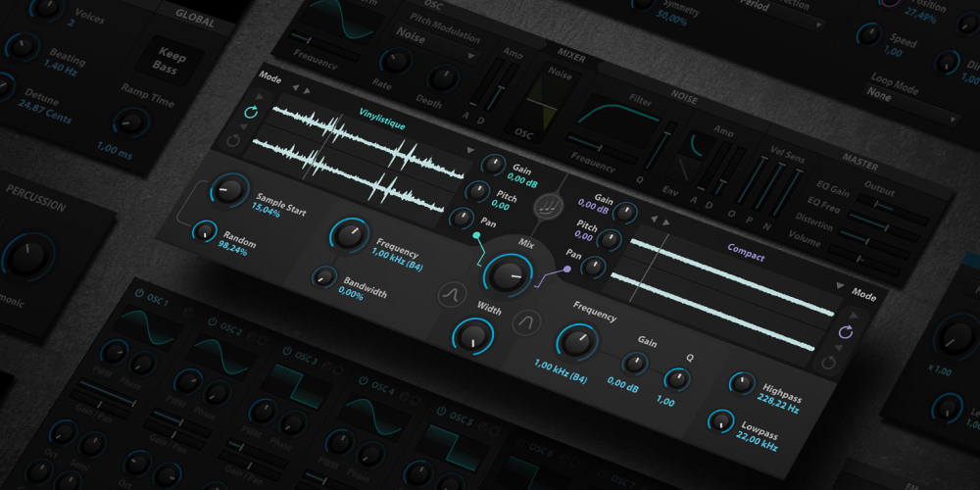Click the Lowpass knob

pos(720,421)
